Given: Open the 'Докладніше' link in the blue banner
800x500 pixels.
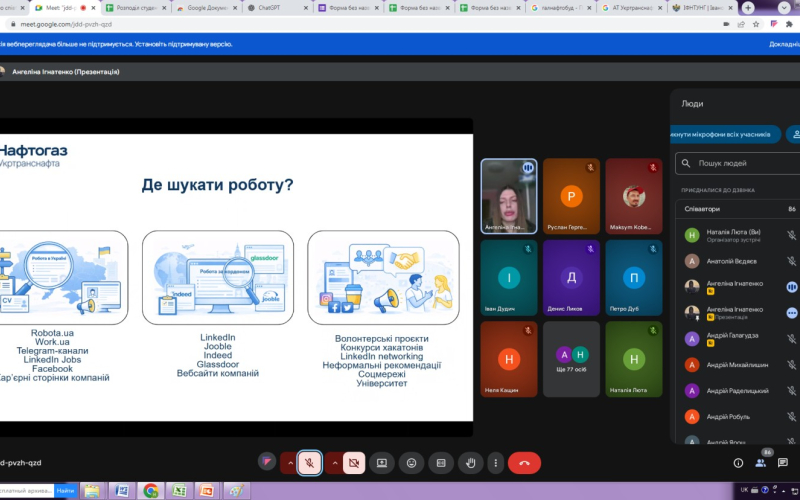Looking at the screenshot, I should pyautogui.click(x=784, y=44).
